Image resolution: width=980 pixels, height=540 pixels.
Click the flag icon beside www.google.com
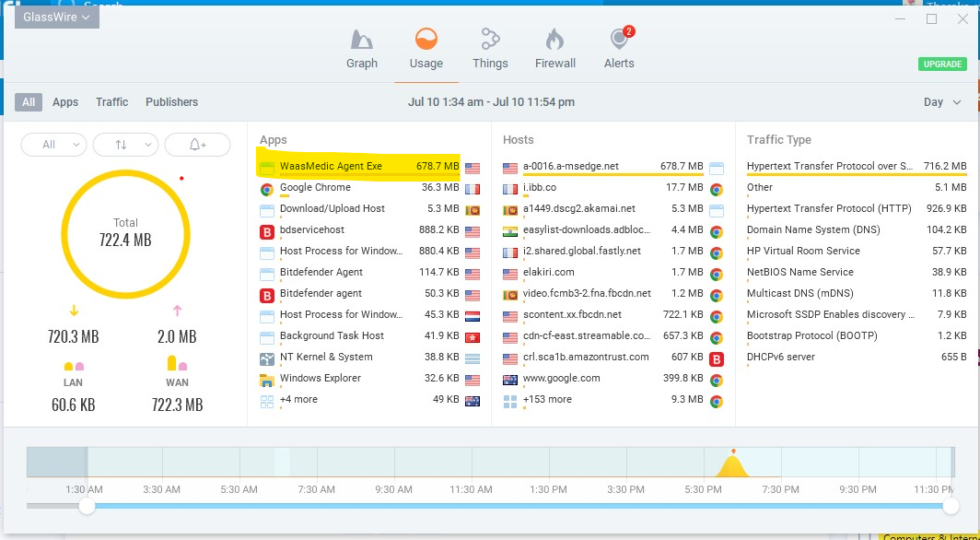click(510, 380)
